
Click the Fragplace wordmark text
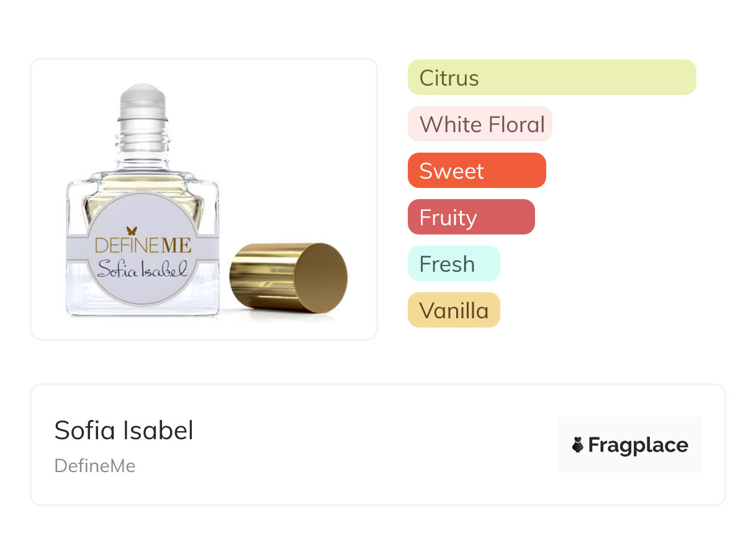[x=638, y=445]
